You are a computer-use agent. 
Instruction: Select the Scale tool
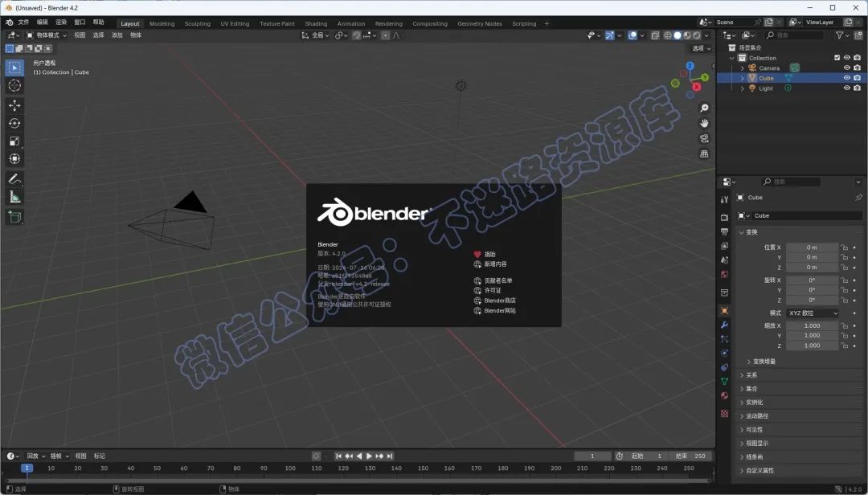(x=14, y=141)
